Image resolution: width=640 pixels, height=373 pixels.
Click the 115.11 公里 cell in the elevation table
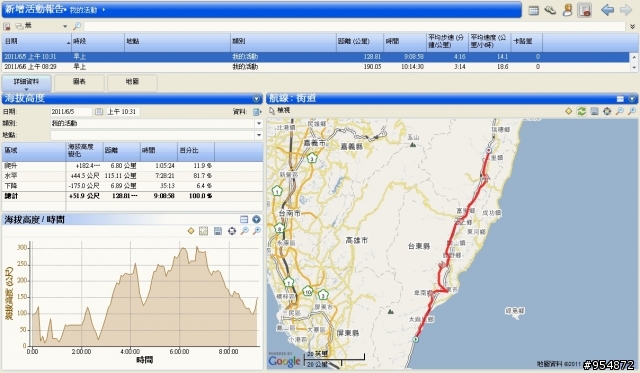(x=120, y=176)
